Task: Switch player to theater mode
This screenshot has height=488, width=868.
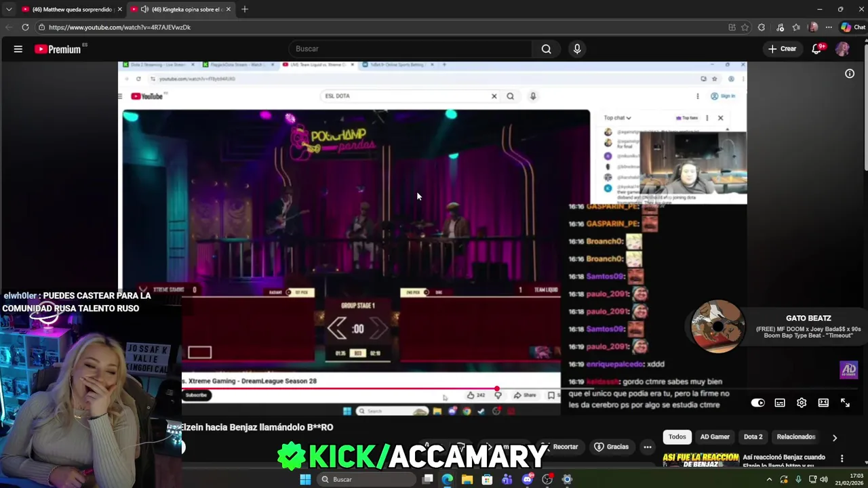Action: tap(823, 403)
